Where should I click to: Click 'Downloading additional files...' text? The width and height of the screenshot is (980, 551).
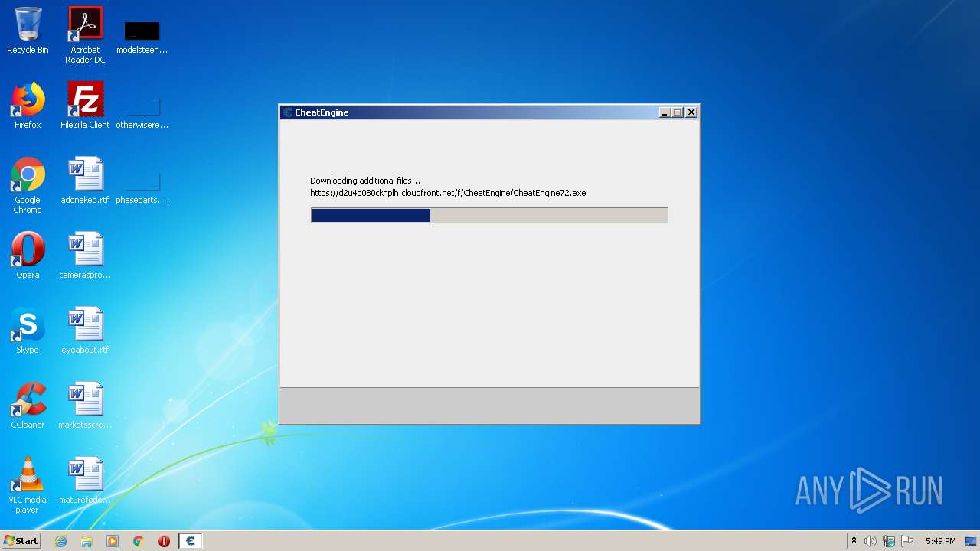point(365,181)
